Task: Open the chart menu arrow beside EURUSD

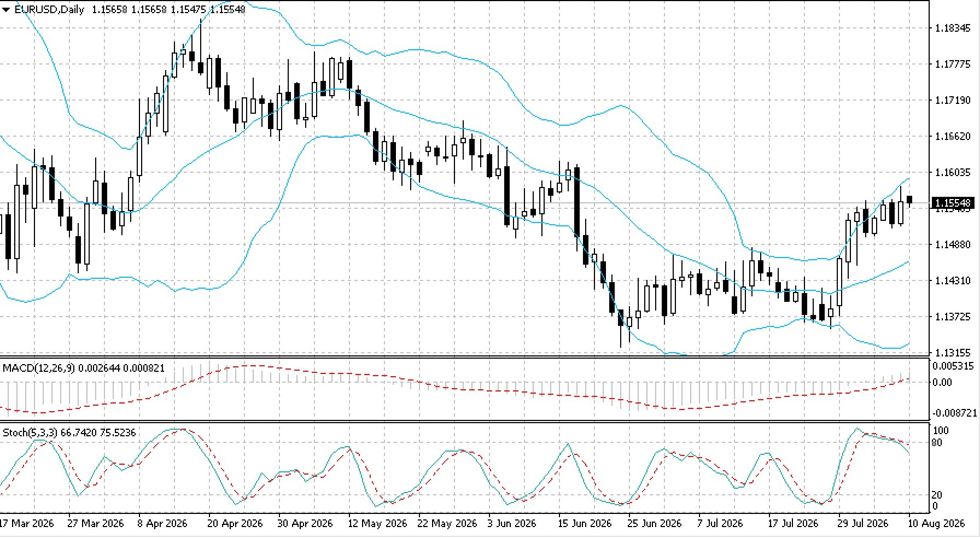Action: [6, 10]
